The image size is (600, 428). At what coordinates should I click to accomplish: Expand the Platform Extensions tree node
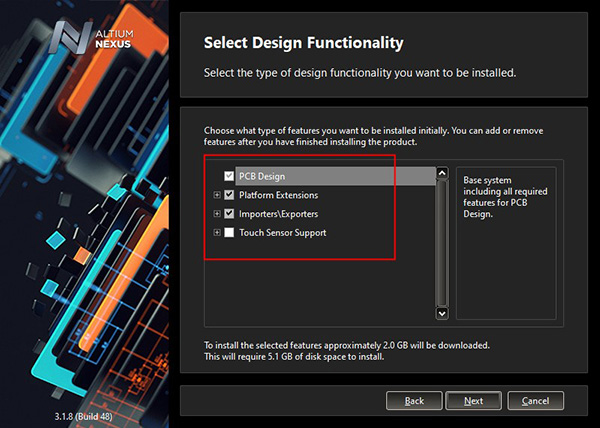(217, 195)
